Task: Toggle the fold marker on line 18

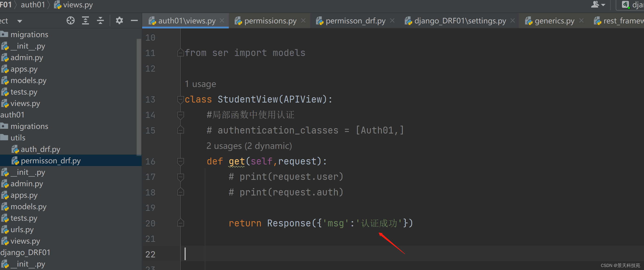Action: click(x=180, y=192)
